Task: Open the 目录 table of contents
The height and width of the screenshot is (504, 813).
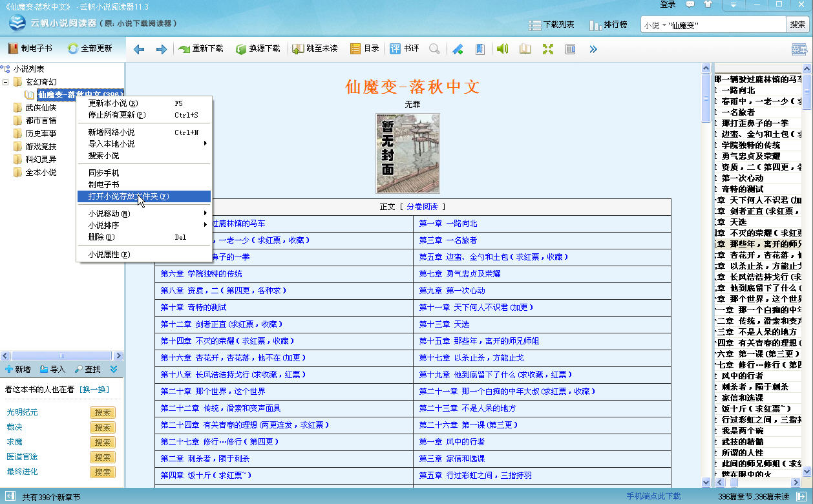Action: pyautogui.click(x=364, y=48)
